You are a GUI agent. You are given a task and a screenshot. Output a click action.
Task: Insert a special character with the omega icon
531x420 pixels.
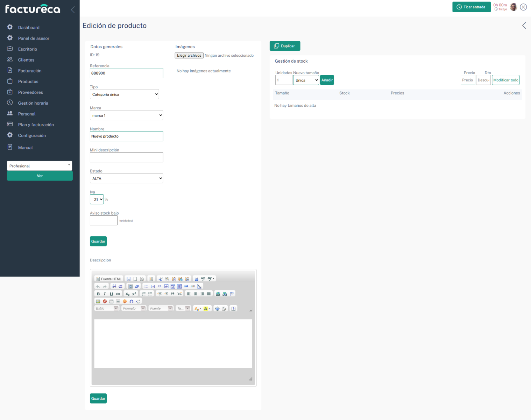131,301
